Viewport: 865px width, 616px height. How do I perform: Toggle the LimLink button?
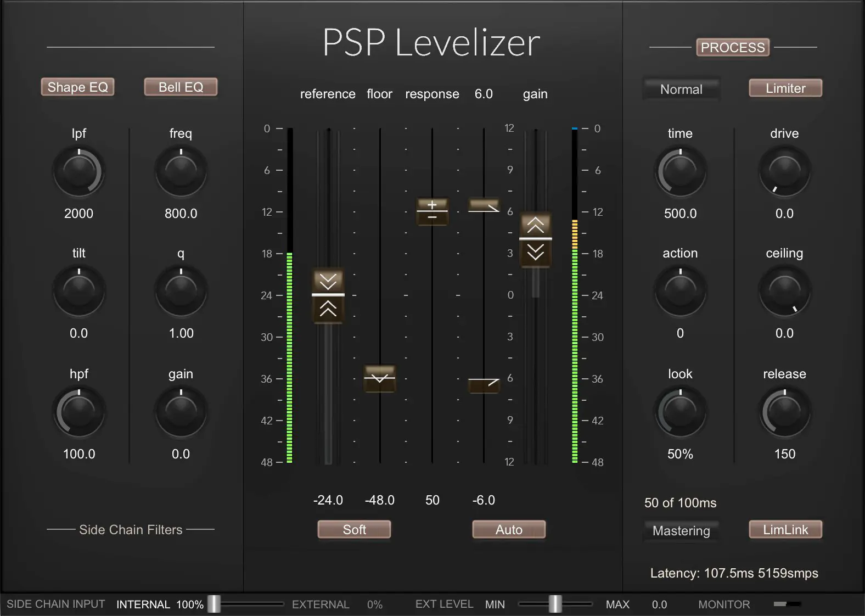[x=785, y=529]
